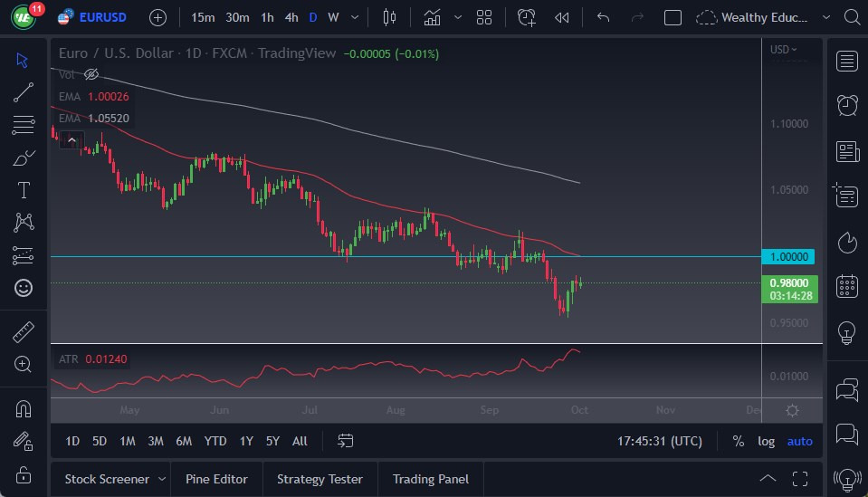The height and width of the screenshot is (497, 868).
Task: Click the bar replay rewind icon
Action: click(x=562, y=17)
